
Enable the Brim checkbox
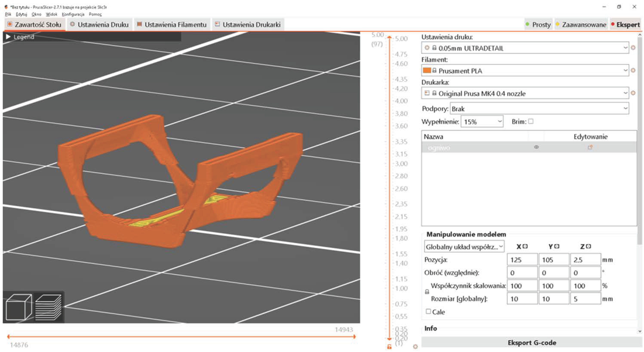[x=531, y=121]
